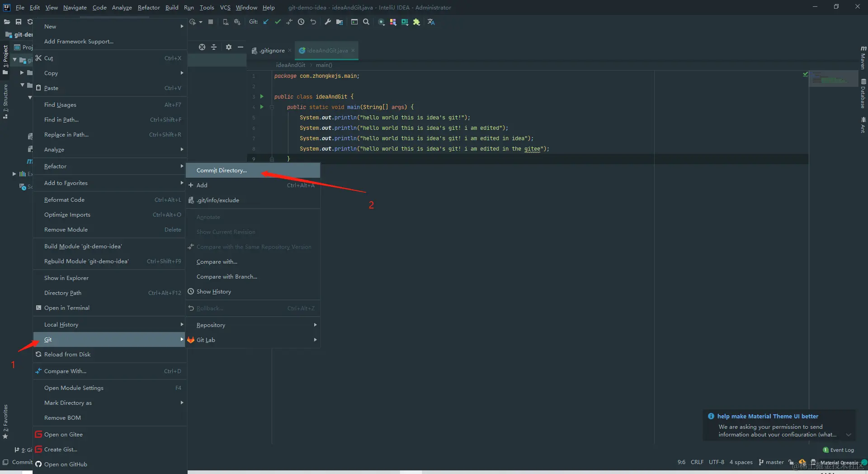Hide the Project panel using minus icon
Image resolution: width=868 pixels, height=474 pixels.
click(241, 47)
